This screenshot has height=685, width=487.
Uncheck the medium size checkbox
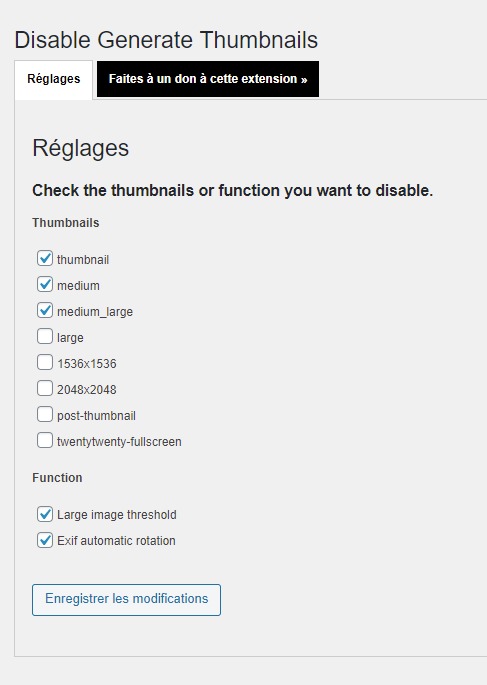click(x=45, y=285)
